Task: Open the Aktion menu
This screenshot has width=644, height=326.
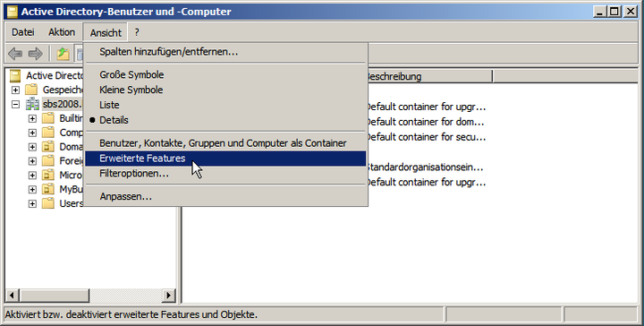Action: (62, 32)
